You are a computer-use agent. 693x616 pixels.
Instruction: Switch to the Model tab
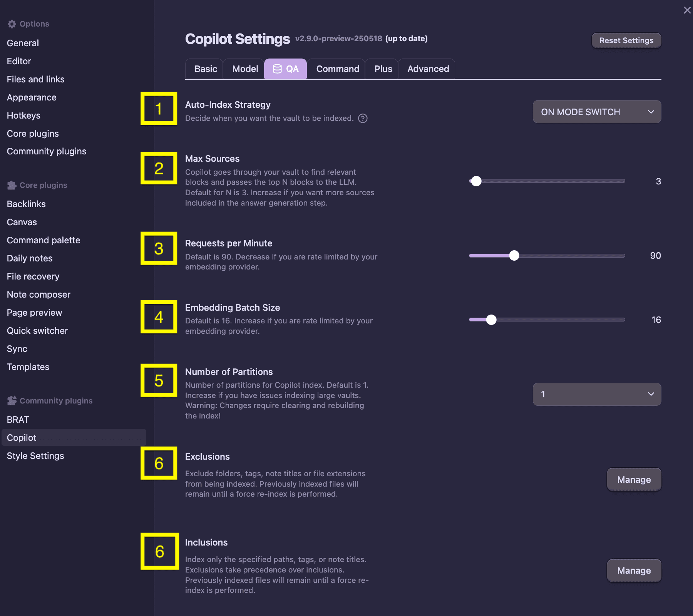244,69
